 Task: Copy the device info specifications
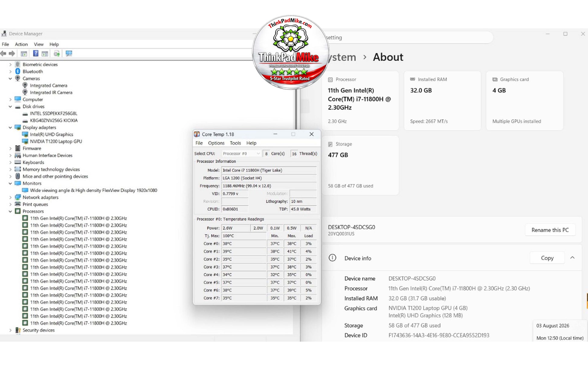[547, 258]
